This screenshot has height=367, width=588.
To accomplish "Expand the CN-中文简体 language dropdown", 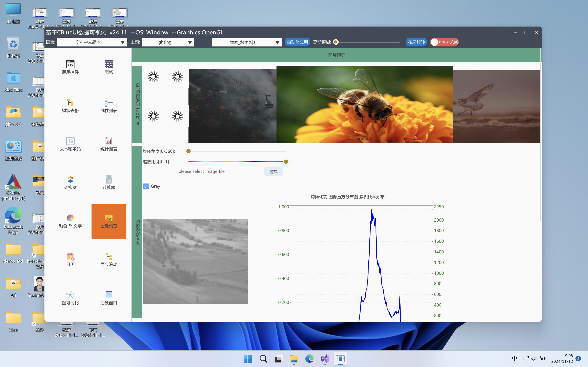I will [x=92, y=42].
